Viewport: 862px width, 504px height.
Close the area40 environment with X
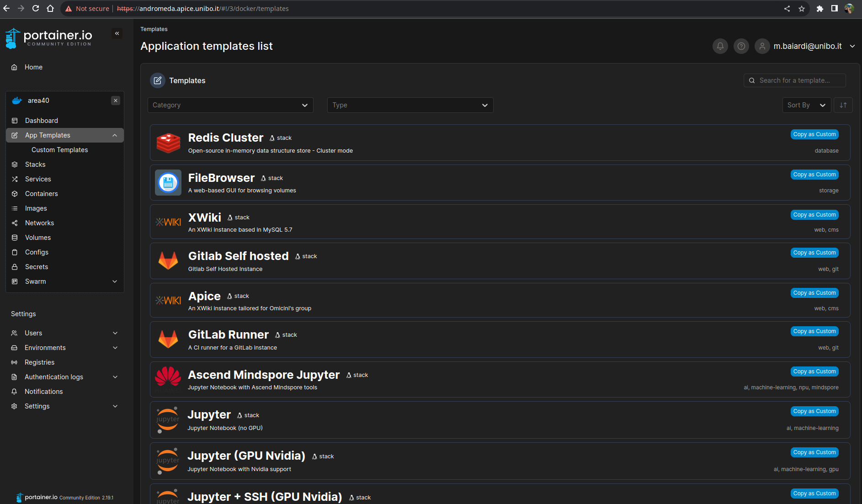(x=116, y=101)
